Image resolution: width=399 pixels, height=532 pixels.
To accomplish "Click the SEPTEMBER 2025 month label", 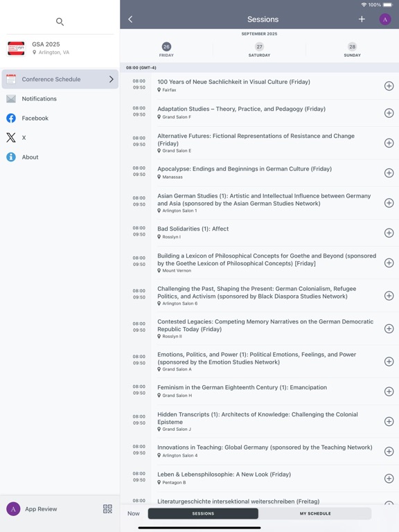I will click(x=259, y=34).
